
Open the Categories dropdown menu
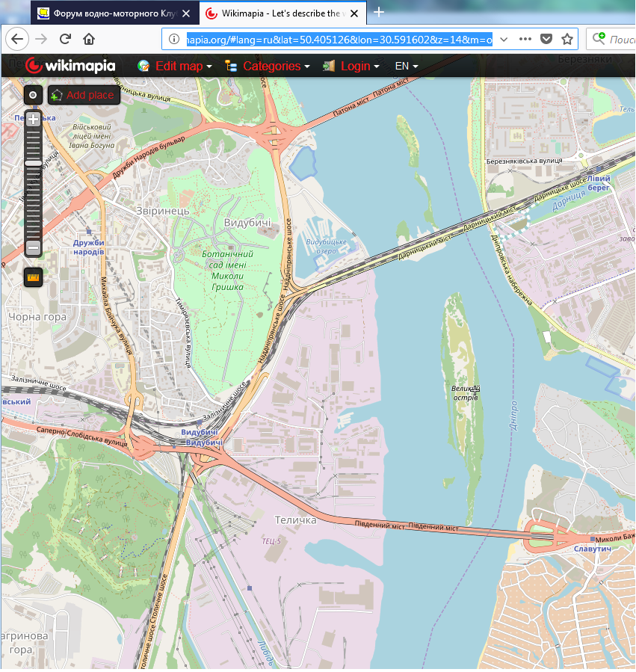(268, 66)
